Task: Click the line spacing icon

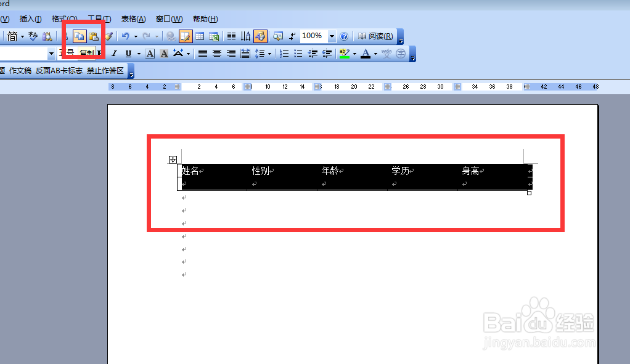Action: (260, 54)
